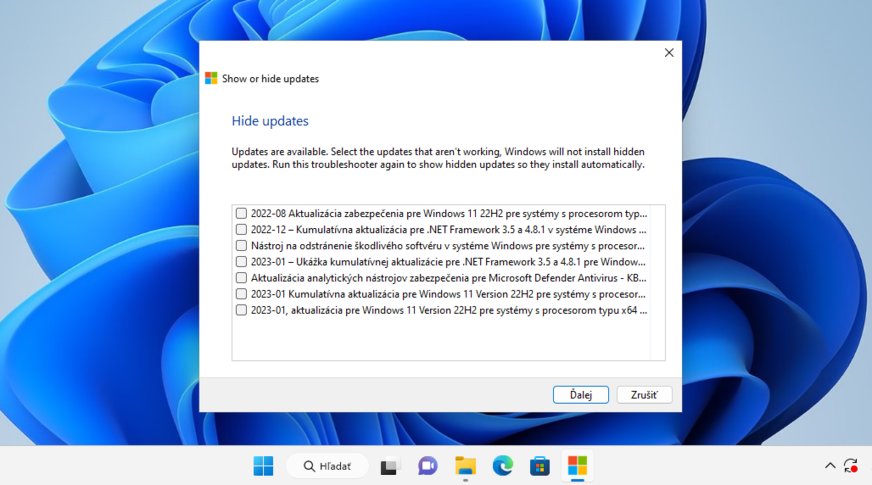Viewport: 872px width, 485px height.
Task: Click the troubleshooter app icon in taskbar
Action: [577, 466]
